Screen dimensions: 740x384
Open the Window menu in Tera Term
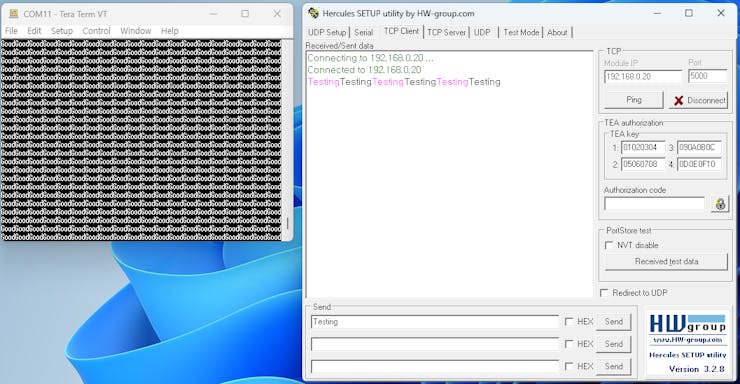pyautogui.click(x=135, y=31)
